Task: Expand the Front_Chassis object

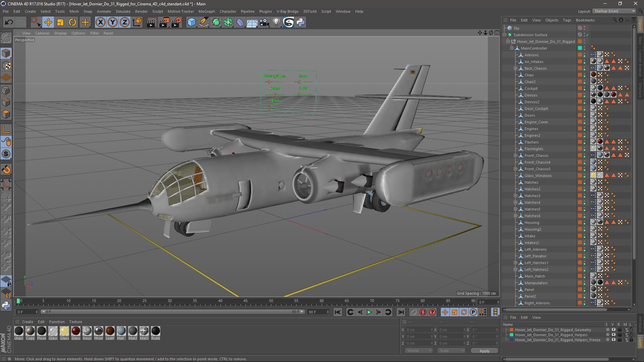Action: tap(516, 156)
